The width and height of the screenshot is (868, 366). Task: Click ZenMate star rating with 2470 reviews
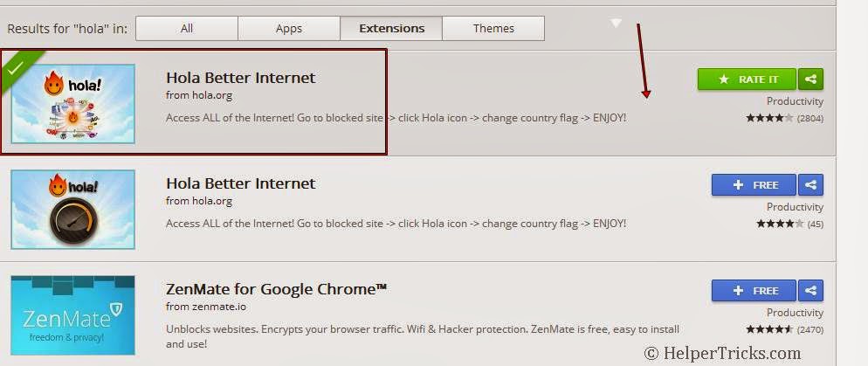click(x=769, y=329)
